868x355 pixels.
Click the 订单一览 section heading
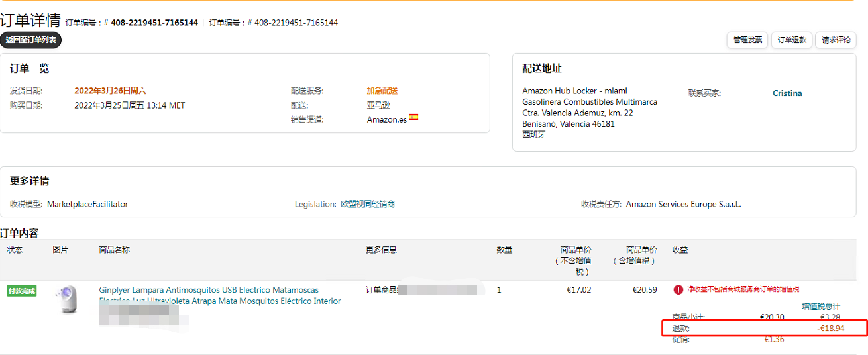[x=29, y=68]
